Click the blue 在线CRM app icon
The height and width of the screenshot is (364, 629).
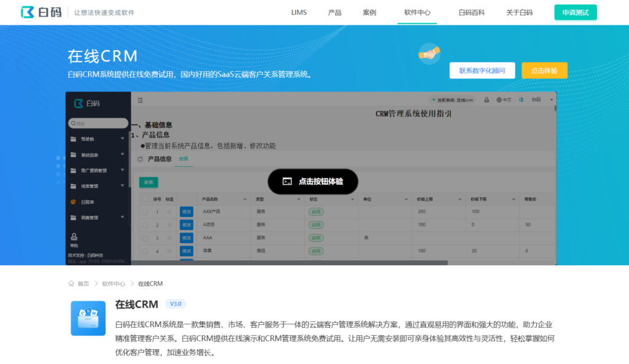pos(88,318)
